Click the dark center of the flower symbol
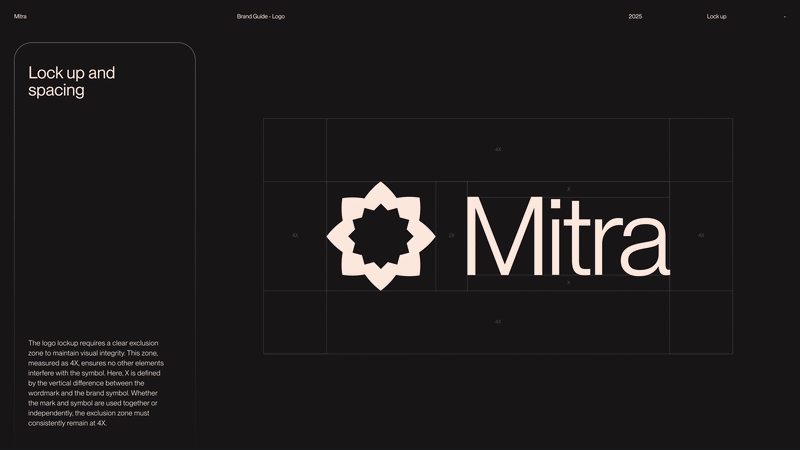The height and width of the screenshot is (450, 800). (x=380, y=236)
